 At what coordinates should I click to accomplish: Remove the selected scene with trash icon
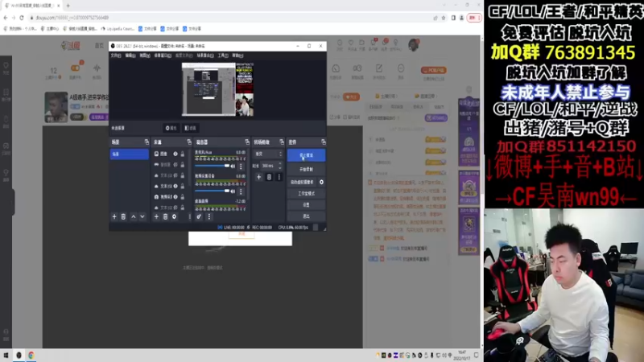point(123,216)
